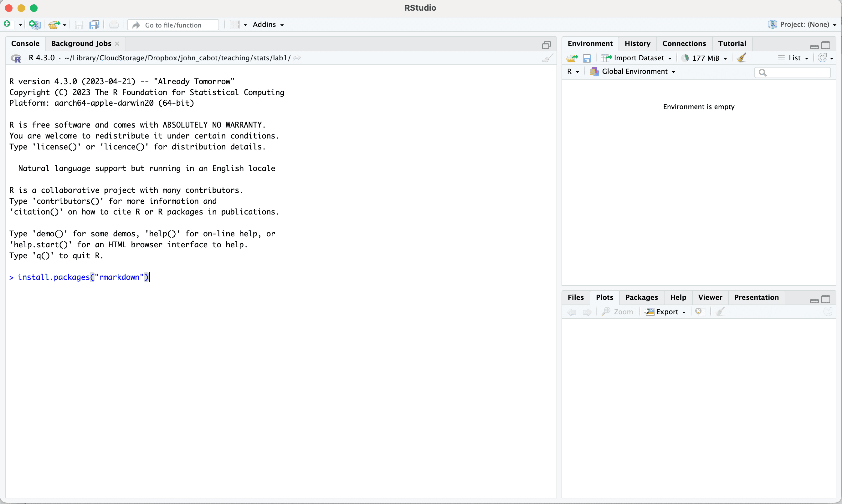Click the workspace panes grid icon

point(234,24)
